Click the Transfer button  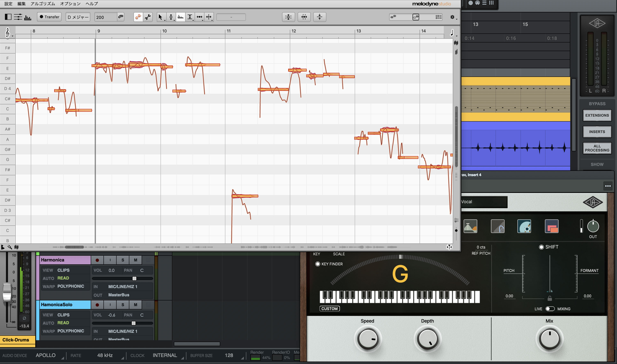[49, 17]
